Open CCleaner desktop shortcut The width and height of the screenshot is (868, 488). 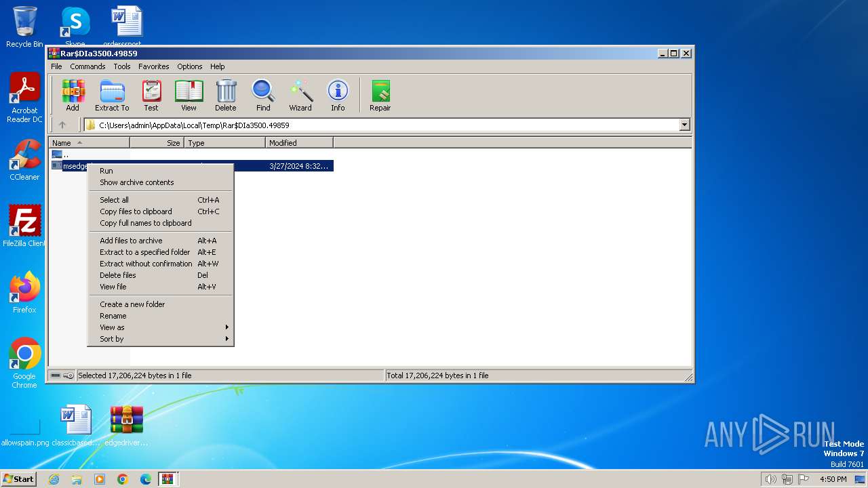tap(24, 160)
